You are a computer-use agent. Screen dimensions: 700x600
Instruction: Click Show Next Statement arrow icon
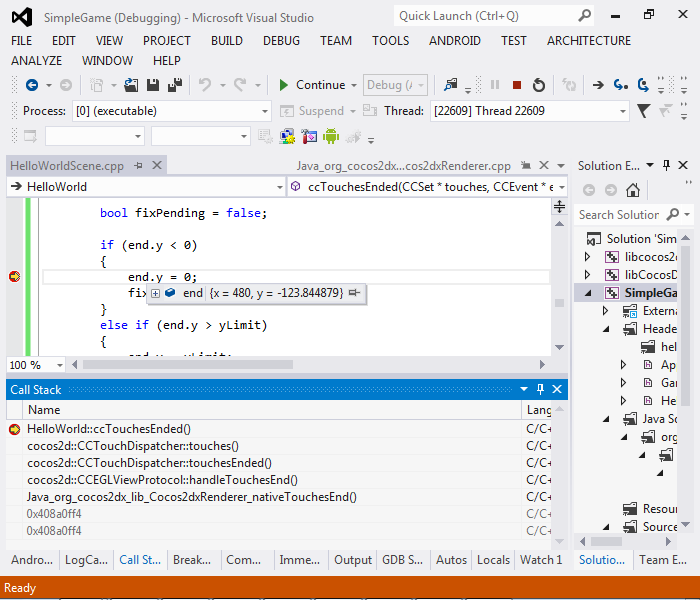click(598, 85)
